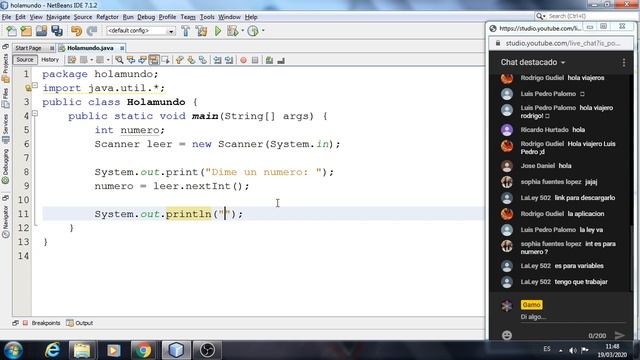Click Shift Line Left icon
Screen dimensions: 640x360
click(218, 60)
